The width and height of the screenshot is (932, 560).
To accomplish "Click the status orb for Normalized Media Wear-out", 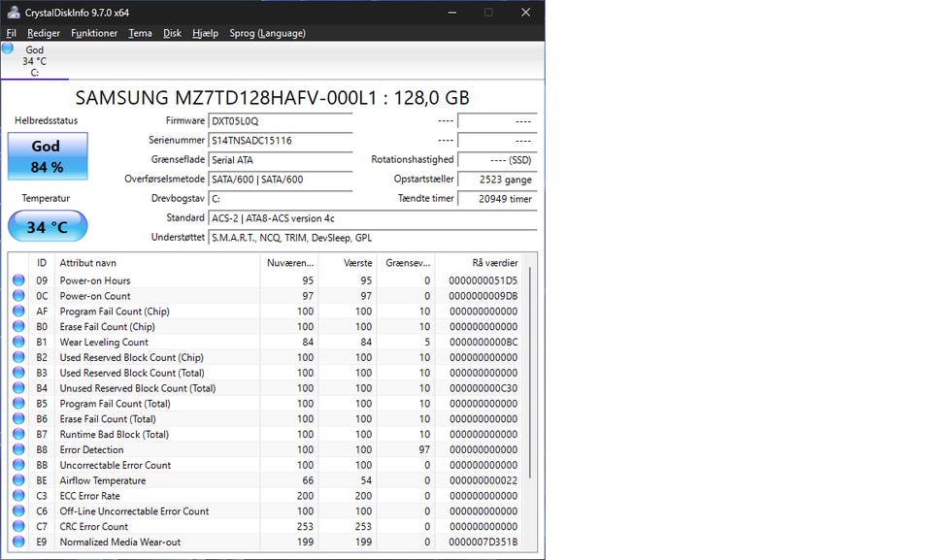I will [18, 543].
